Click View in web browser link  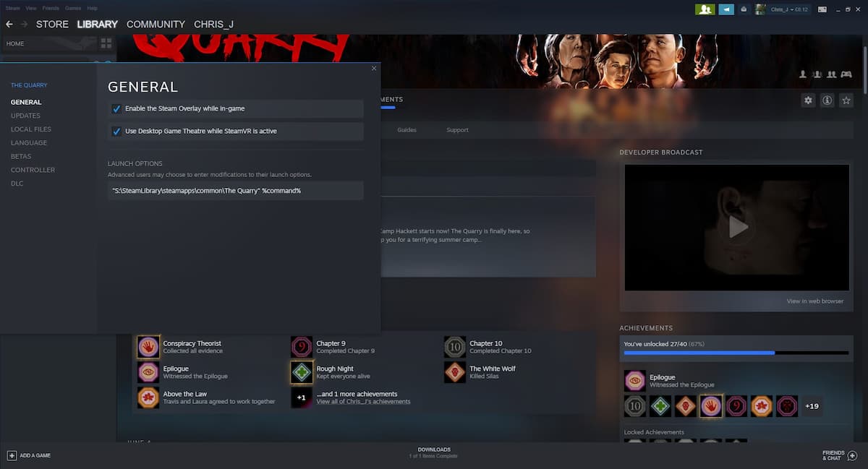click(x=814, y=301)
